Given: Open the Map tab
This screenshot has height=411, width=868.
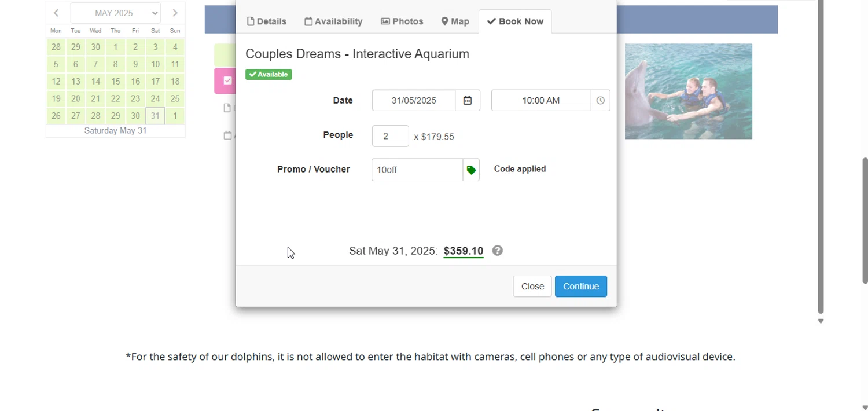Looking at the screenshot, I should click(x=455, y=21).
